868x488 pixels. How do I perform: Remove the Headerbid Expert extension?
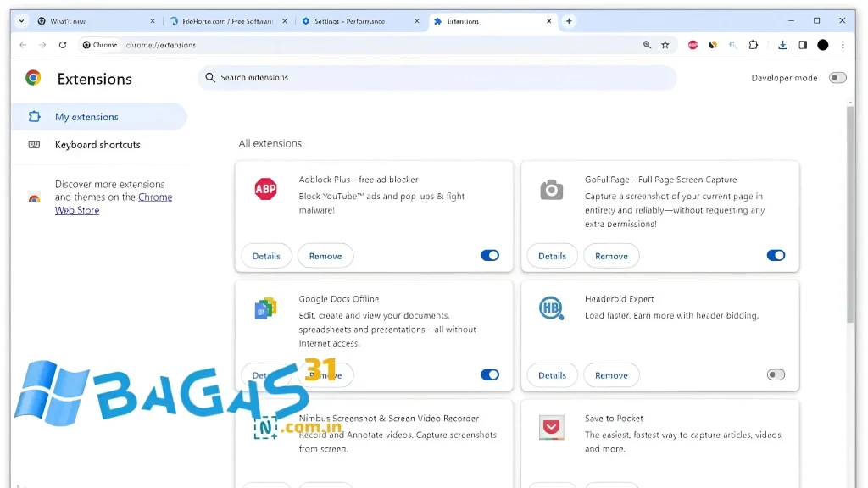pos(611,375)
